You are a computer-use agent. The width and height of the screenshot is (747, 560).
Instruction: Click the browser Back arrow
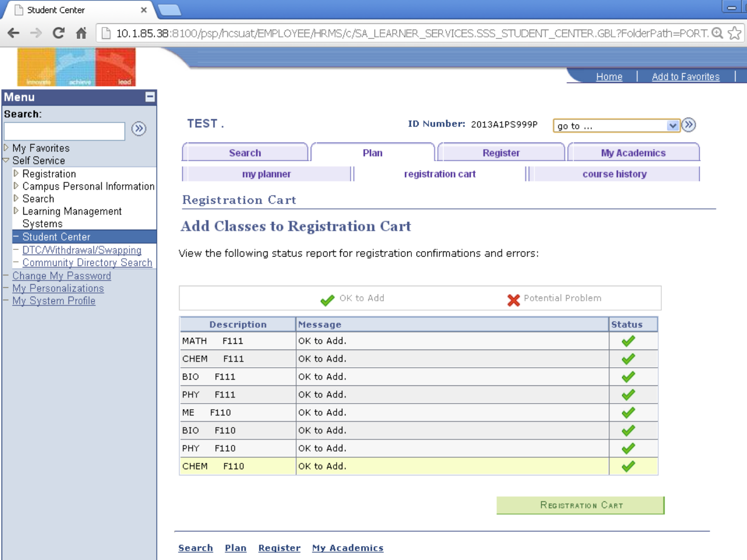[x=13, y=33]
